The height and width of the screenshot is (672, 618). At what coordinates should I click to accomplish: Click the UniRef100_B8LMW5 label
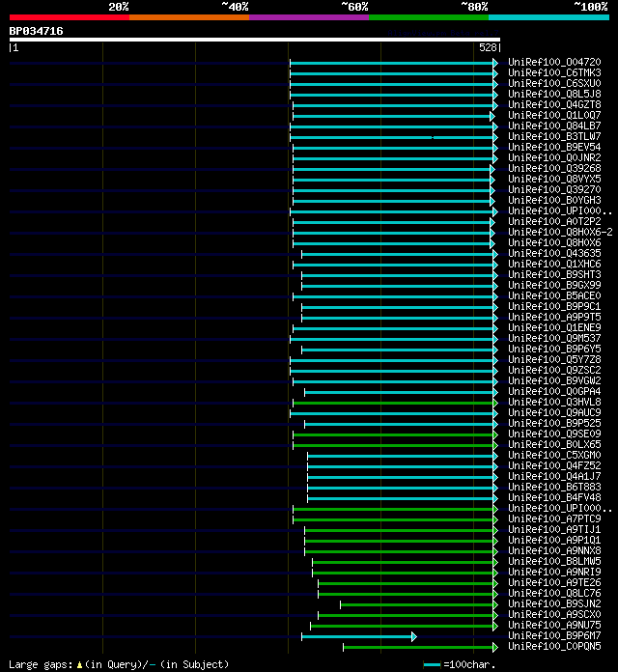click(554, 561)
